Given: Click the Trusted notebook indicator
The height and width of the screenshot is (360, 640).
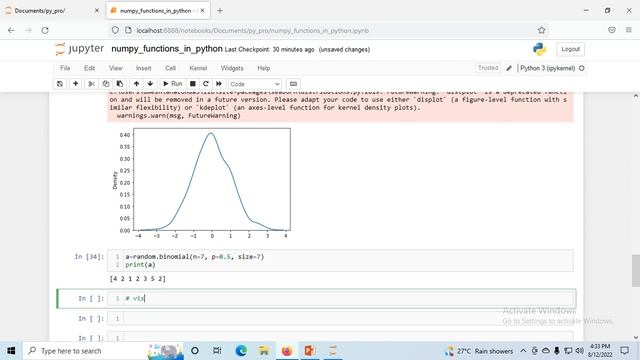Looking at the screenshot, I should [x=488, y=68].
